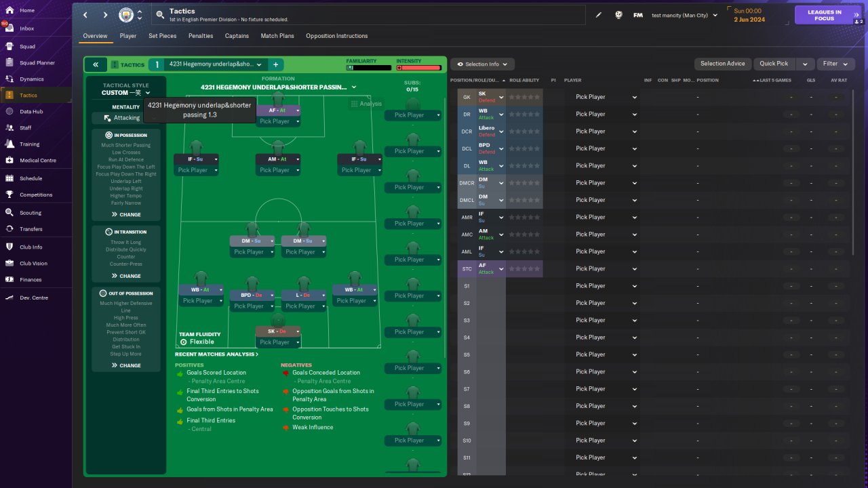Open the Squad shirt icon
Screen dimensions: 868x488
pyautogui.click(x=9, y=46)
